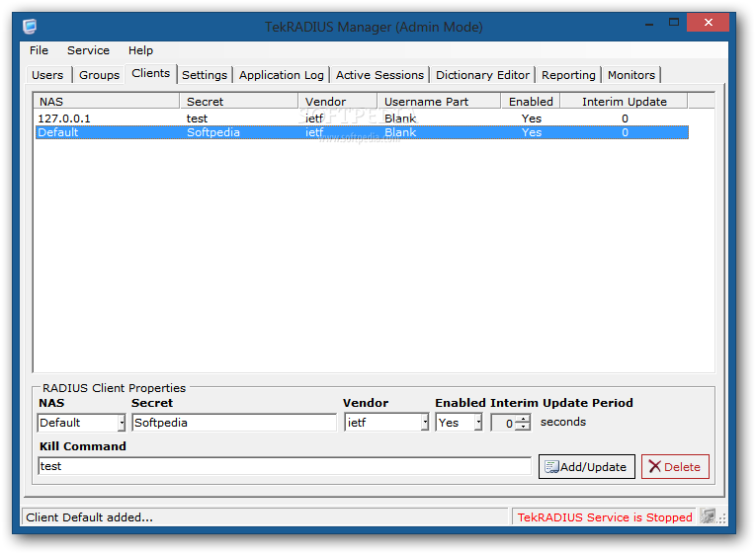
Task: Open the Dictionary Editor tab
Action: (x=482, y=75)
